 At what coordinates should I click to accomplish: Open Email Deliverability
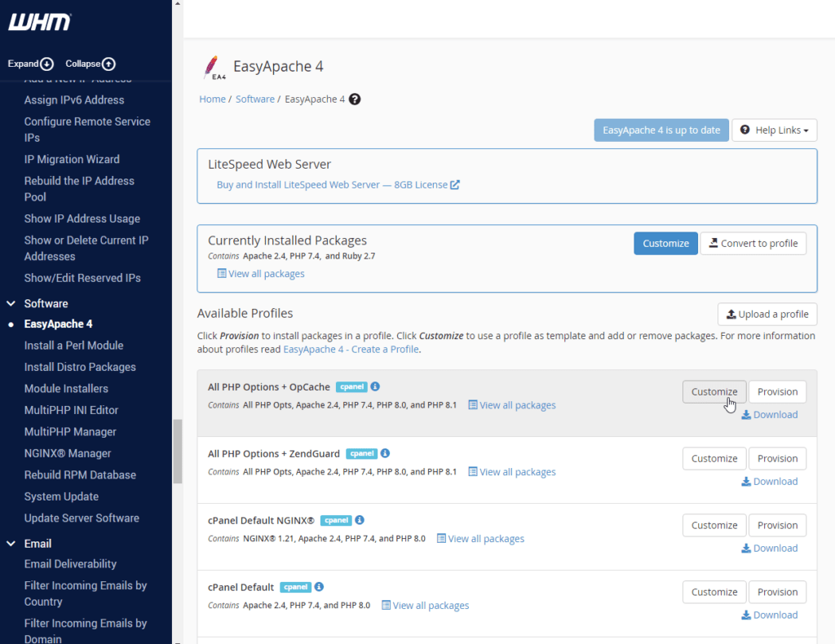[70, 564]
